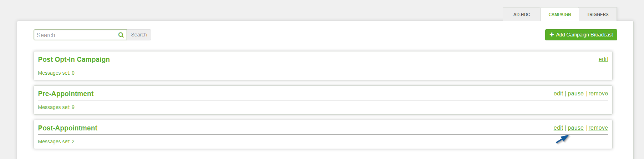Open the Post Opt-In Campaign title
The width and height of the screenshot is (644, 159).
click(74, 59)
